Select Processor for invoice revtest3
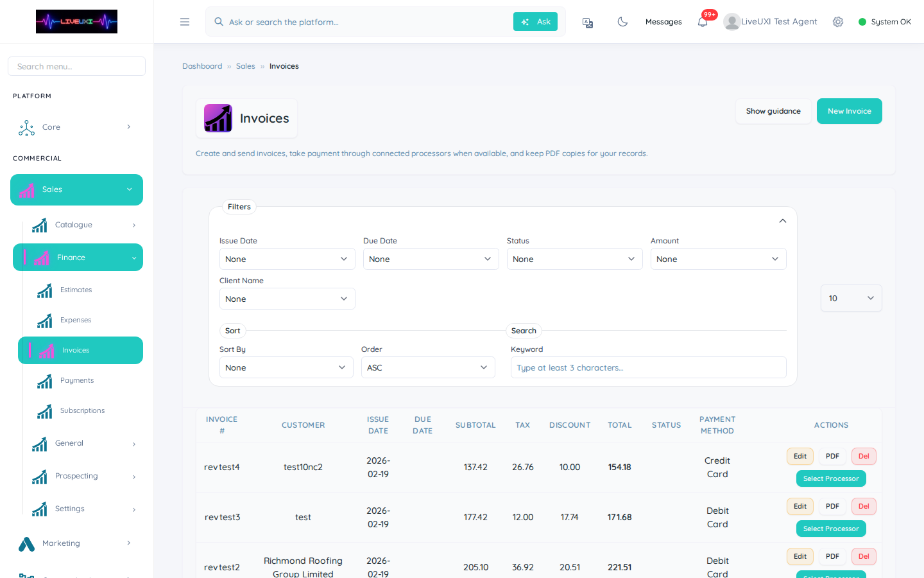This screenshot has height=578, width=924. (831, 529)
